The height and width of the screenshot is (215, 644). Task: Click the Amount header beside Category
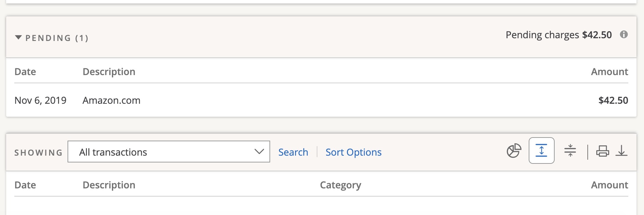609,185
